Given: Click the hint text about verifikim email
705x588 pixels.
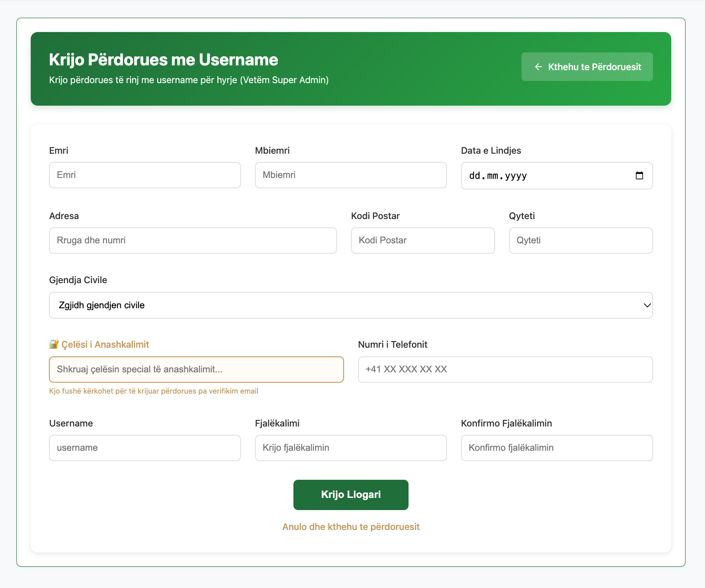Looking at the screenshot, I should [x=154, y=391].
